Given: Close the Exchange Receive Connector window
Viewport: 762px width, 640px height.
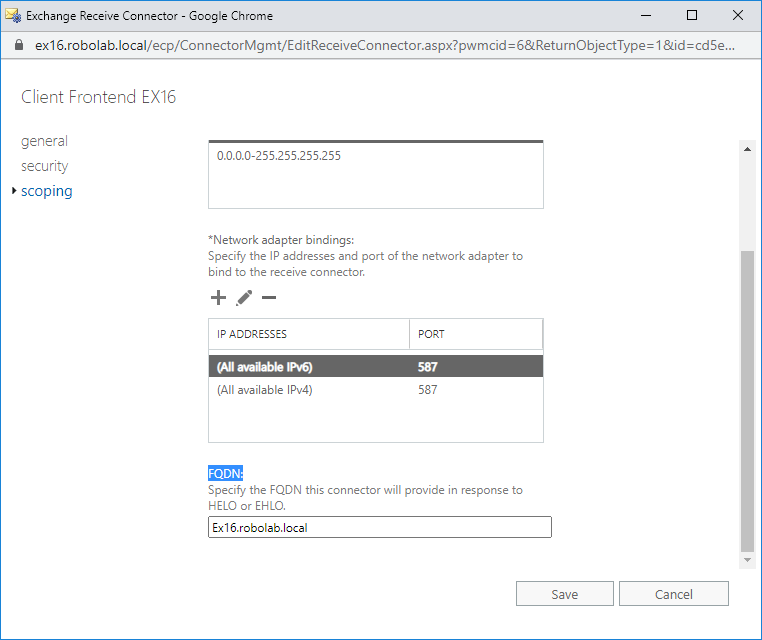Looking at the screenshot, I should point(738,16).
